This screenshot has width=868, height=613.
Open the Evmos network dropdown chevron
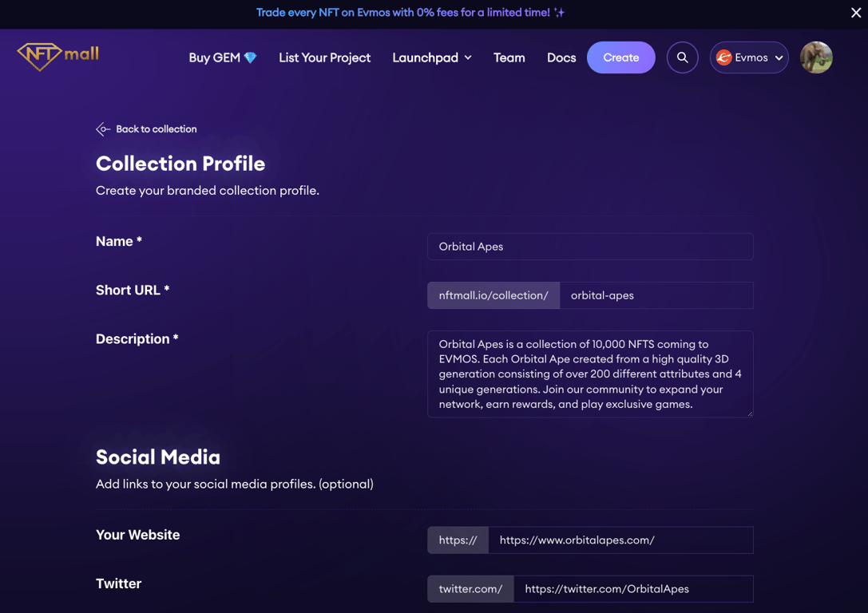[777, 57]
